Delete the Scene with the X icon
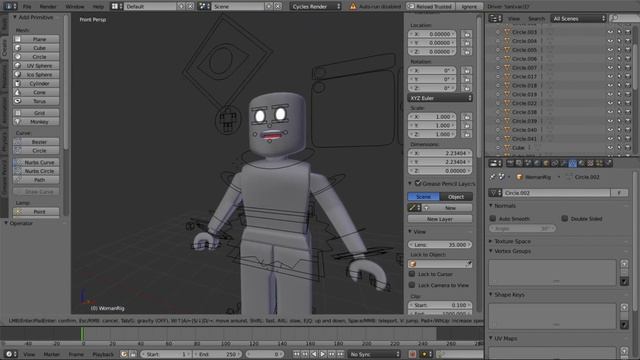The height and width of the screenshot is (360, 640). point(278,7)
